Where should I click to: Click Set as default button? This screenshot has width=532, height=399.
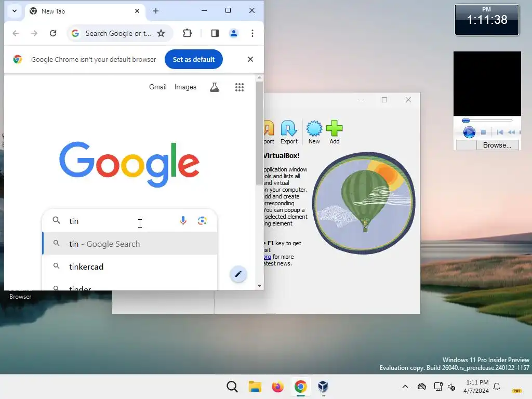point(194,59)
